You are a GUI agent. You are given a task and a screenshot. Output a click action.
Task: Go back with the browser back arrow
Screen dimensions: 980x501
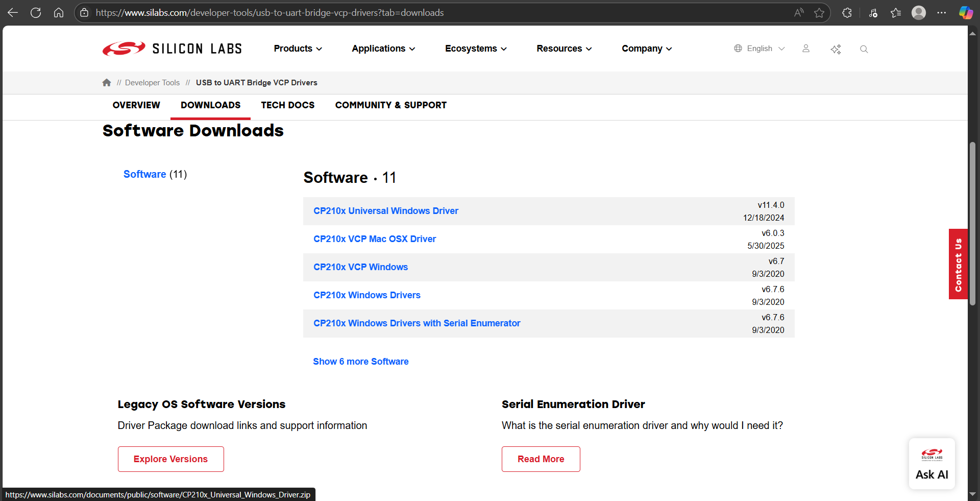pos(13,13)
